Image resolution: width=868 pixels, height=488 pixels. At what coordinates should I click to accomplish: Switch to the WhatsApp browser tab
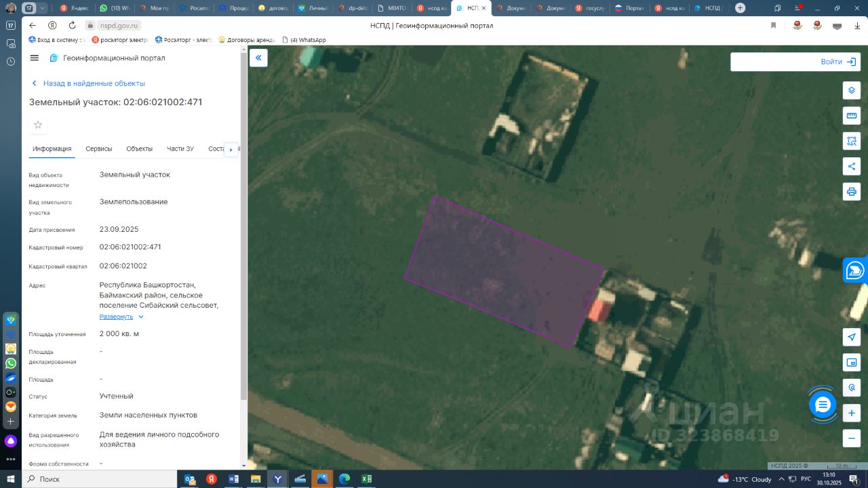115,8
